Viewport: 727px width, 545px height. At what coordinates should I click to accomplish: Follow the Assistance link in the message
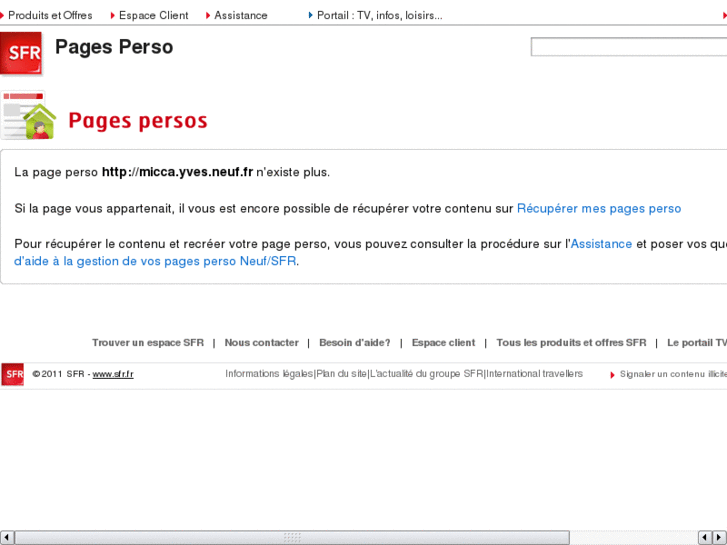(x=601, y=244)
